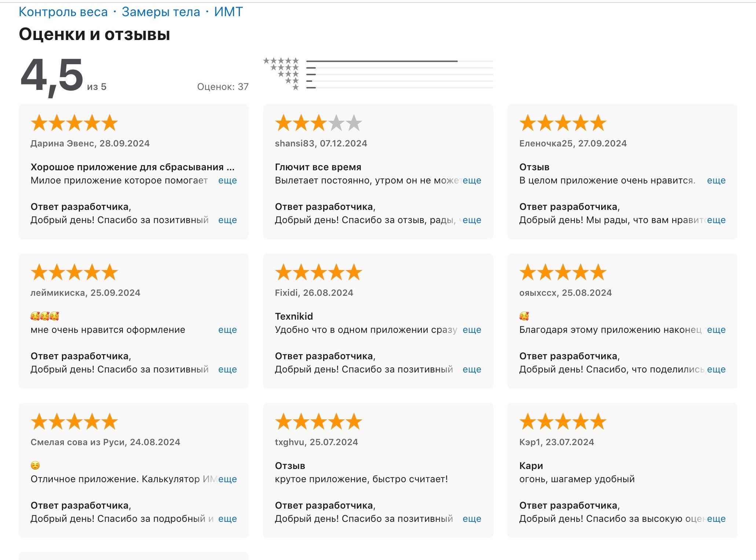Expand the 'Милое приложение которое помогает' review text
Viewport: 756px width, 560px height.
pyautogui.click(x=227, y=181)
